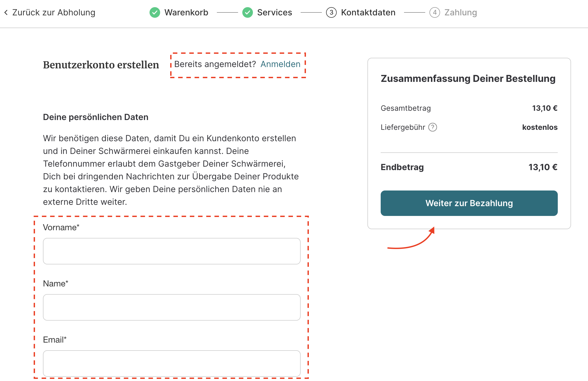
Task: Focus the Name input field
Action: tap(172, 307)
